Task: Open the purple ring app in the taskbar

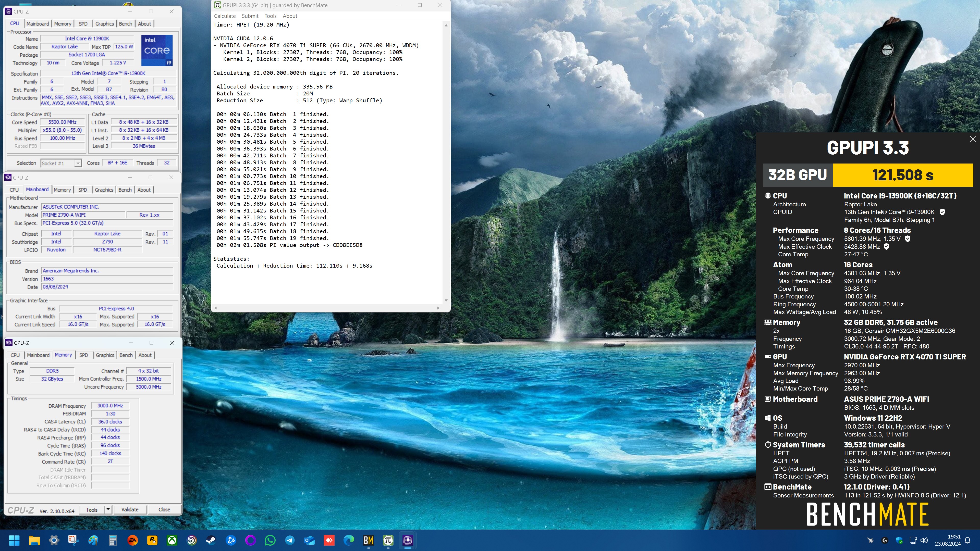Action: pos(250,540)
